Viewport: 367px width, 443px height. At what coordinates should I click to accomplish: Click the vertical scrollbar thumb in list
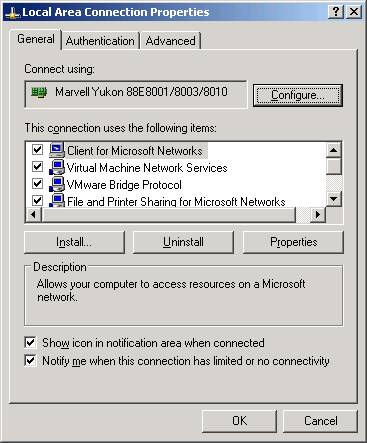pos(334,166)
